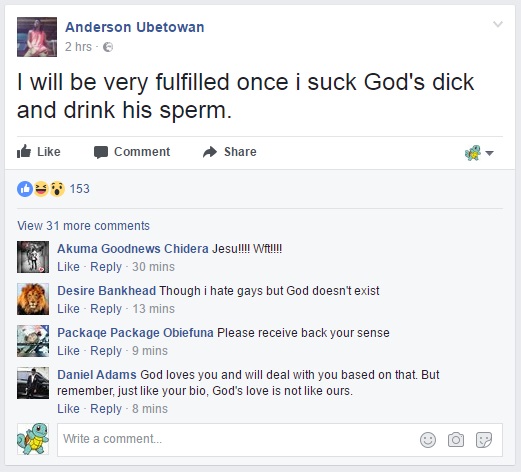Click the blue like reaction icon

tap(25, 189)
